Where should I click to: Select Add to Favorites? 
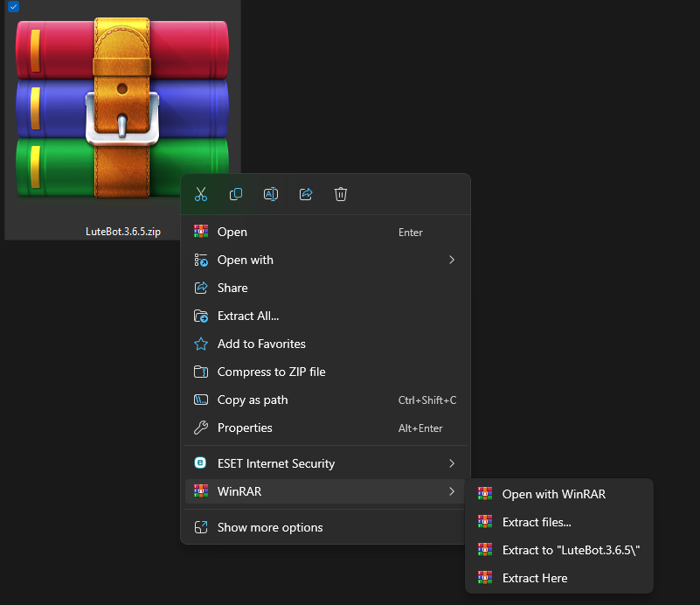(x=326, y=344)
